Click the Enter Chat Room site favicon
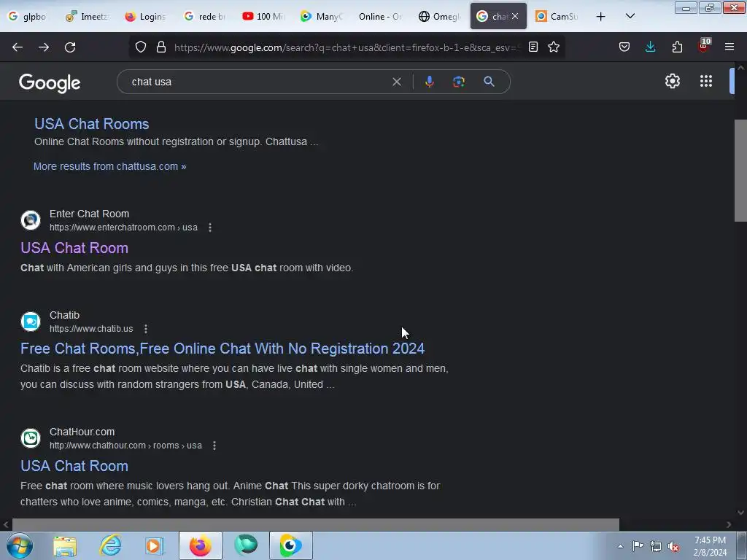This screenshot has width=747, height=560. (x=31, y=220)
